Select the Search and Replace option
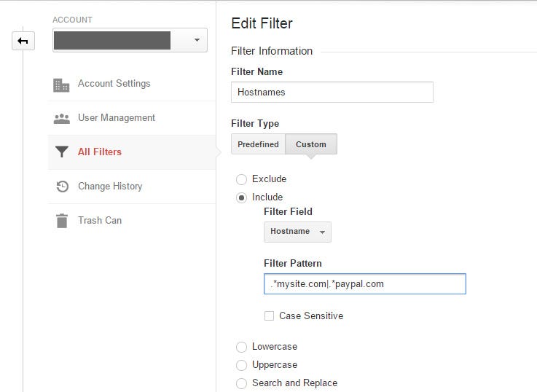Viewport: 537px width, 392px height. point(242,383)
